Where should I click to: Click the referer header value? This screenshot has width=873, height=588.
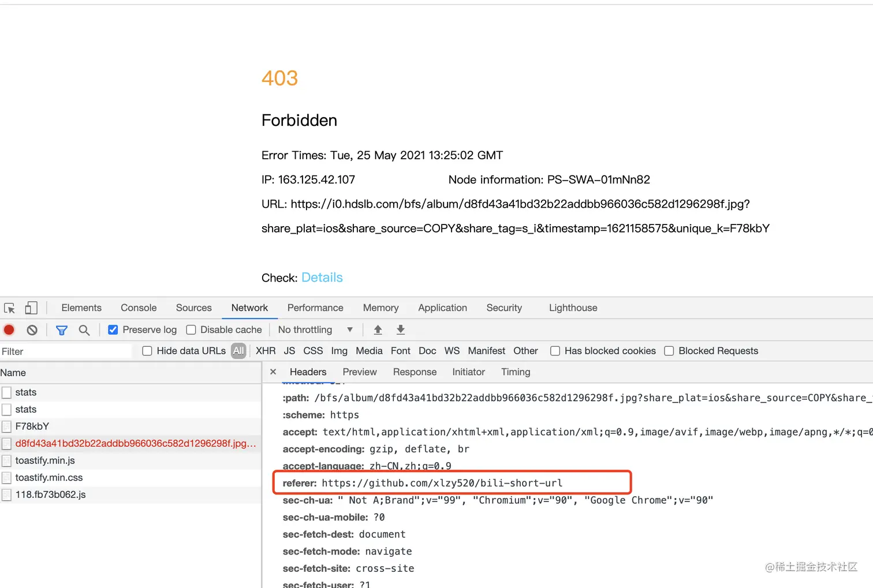tap(442, 483)
